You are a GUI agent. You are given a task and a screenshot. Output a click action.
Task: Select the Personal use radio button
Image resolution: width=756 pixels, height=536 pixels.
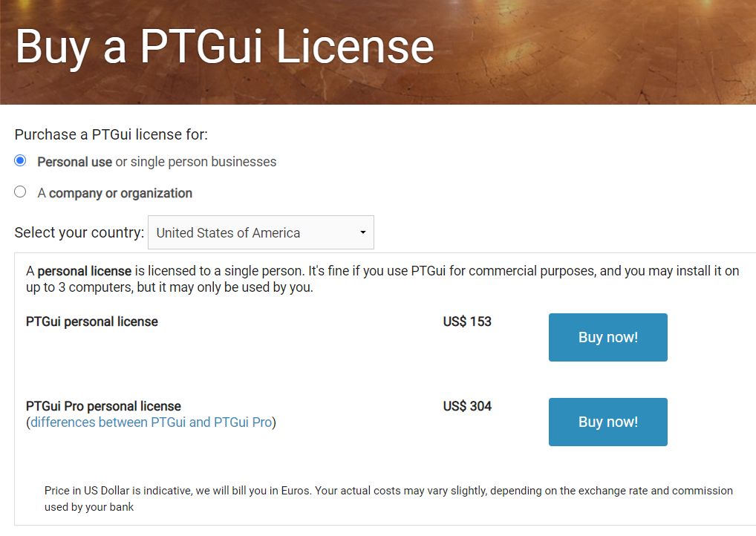click(x=20, y=160)
